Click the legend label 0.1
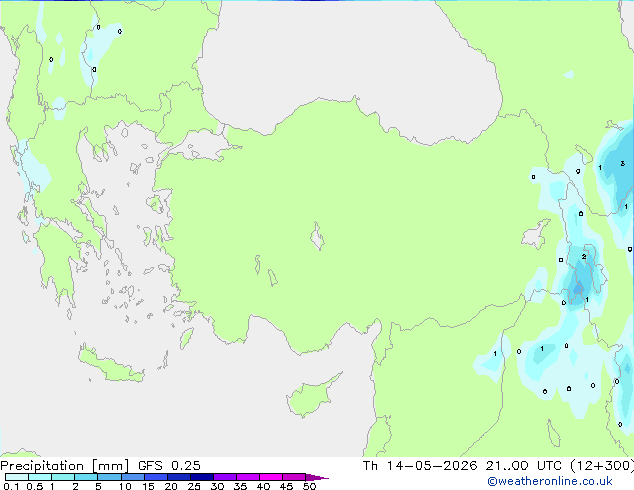This screenshot has height=490, width=634. [x=11, y=486]
